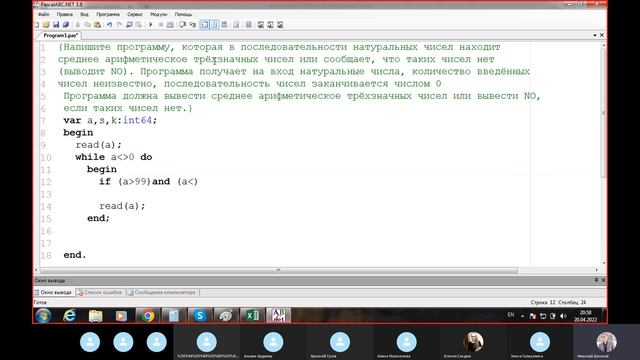
Task: Click 'read(a);' on line 9
Action: click(x=98, y=145)
